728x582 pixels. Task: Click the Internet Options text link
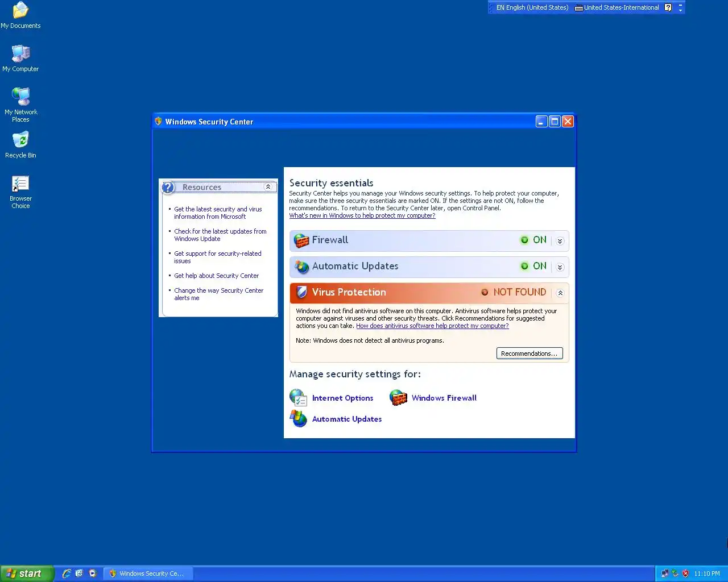pyautogui.click(x=342, y=398)
